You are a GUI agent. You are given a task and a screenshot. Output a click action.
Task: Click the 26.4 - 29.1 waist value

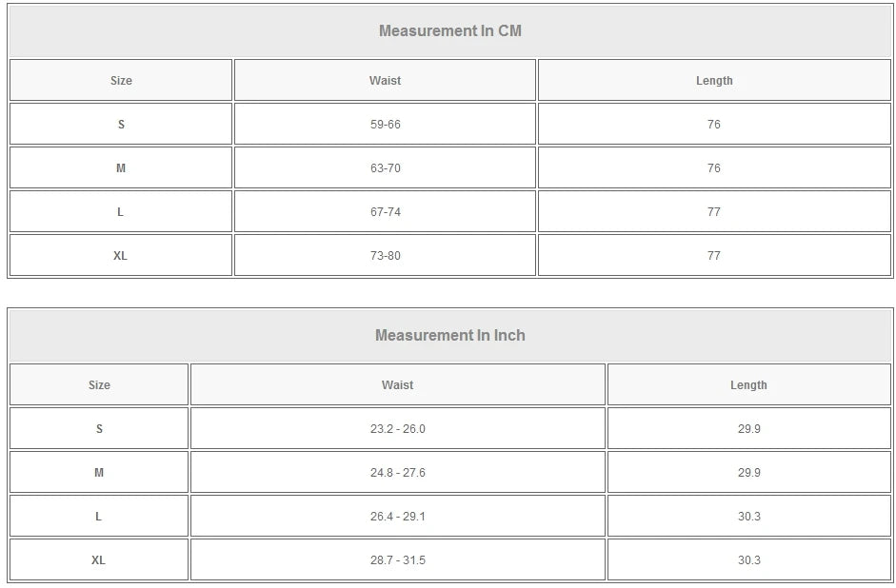[397, 517]
